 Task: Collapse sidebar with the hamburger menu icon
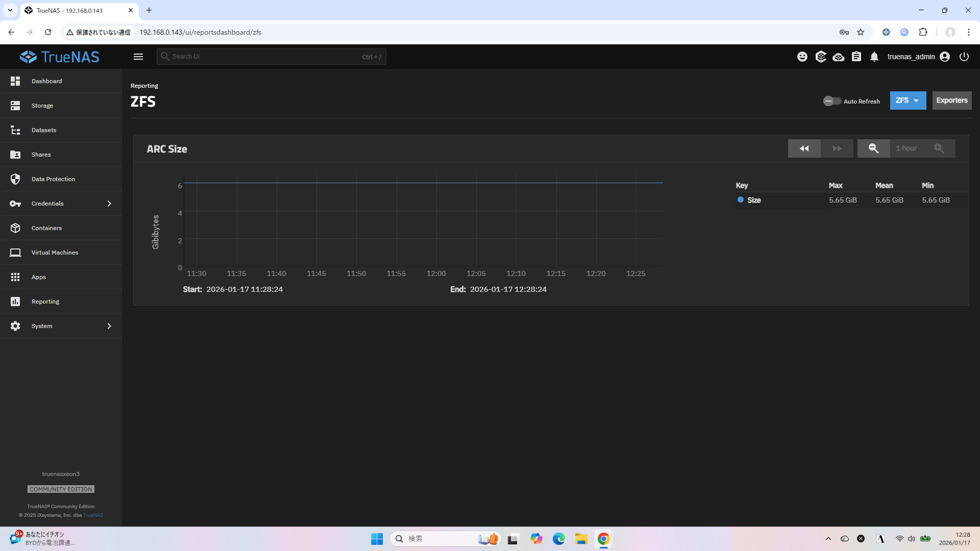(x=138, y=57)
